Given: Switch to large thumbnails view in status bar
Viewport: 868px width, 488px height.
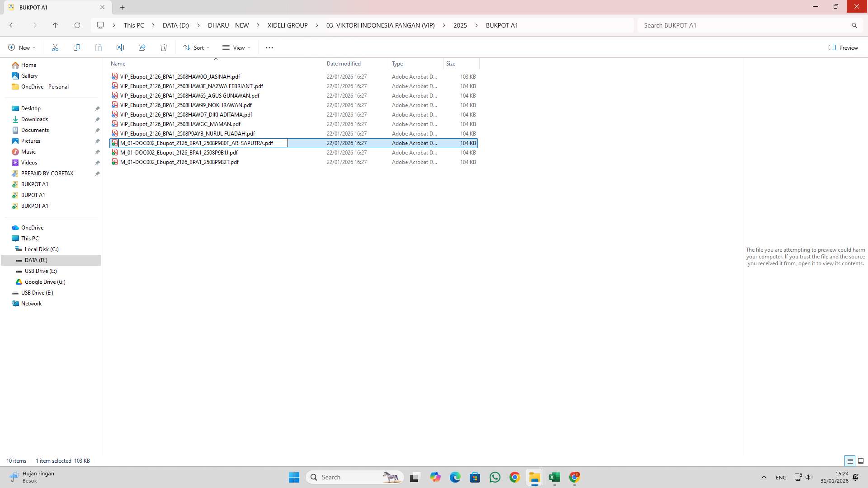Looking at the screenshot, I should [x=860, y=461].
